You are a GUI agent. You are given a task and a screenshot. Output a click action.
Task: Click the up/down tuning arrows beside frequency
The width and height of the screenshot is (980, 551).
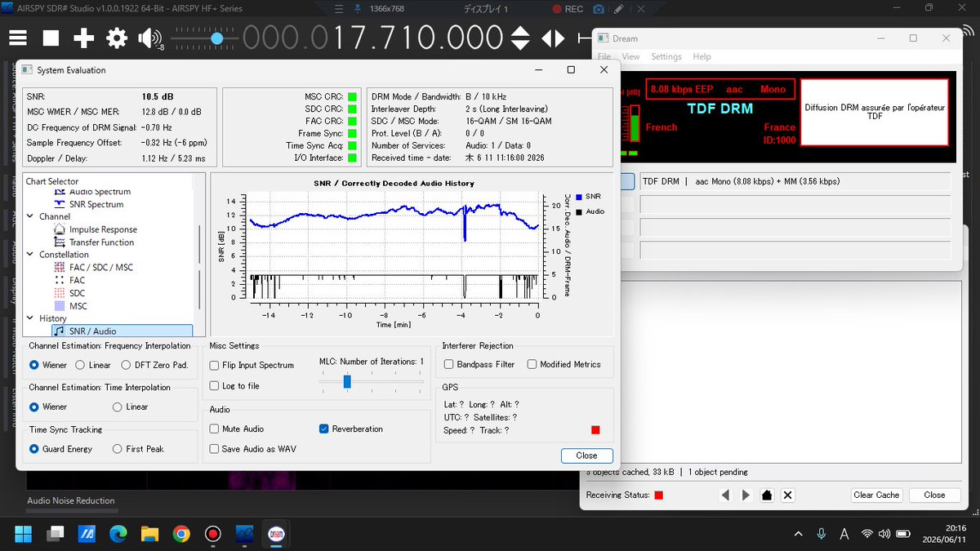[x=520, y=38]
